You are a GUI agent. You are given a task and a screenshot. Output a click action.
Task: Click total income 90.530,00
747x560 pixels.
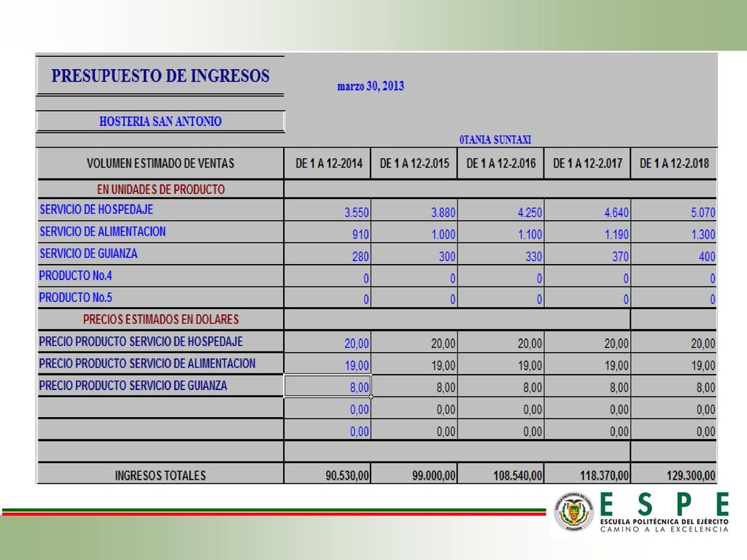(x=347, y=475)
